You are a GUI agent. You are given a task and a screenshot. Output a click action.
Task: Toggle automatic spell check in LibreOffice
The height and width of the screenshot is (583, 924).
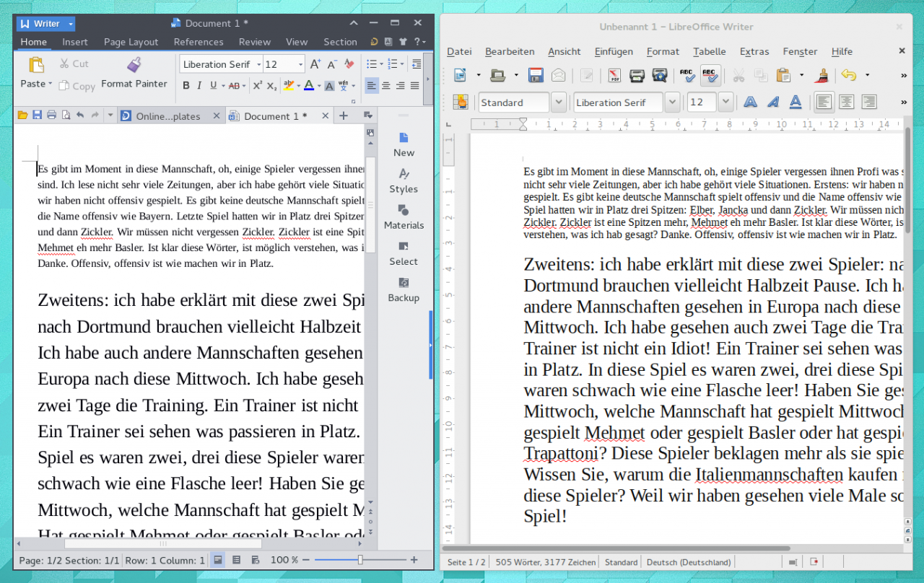coord(710,75)
